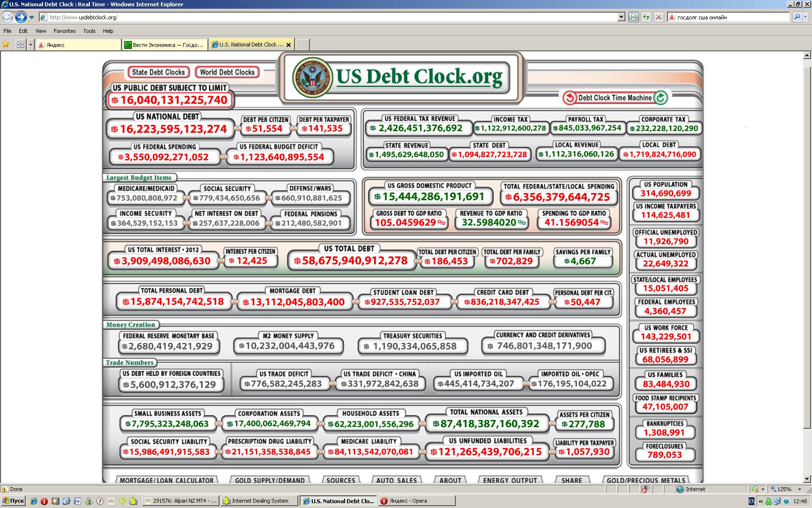Refresh the page with the green arrows icon
Screen dimensions: 812x508
pyautogui.click(x=646, y=17)
